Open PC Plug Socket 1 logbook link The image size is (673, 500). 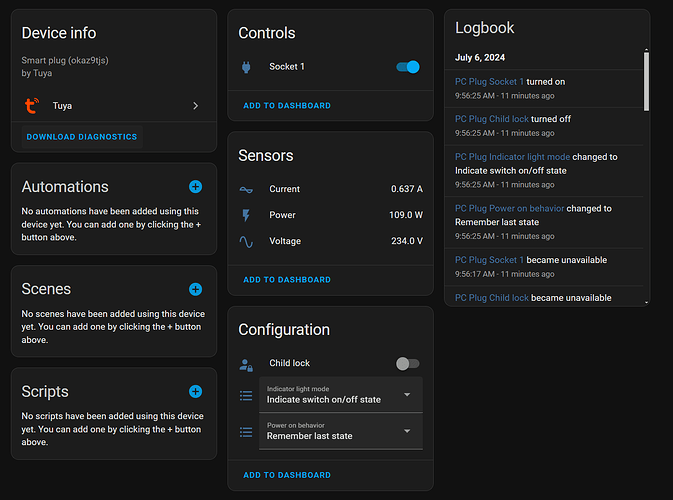[490, 81]
